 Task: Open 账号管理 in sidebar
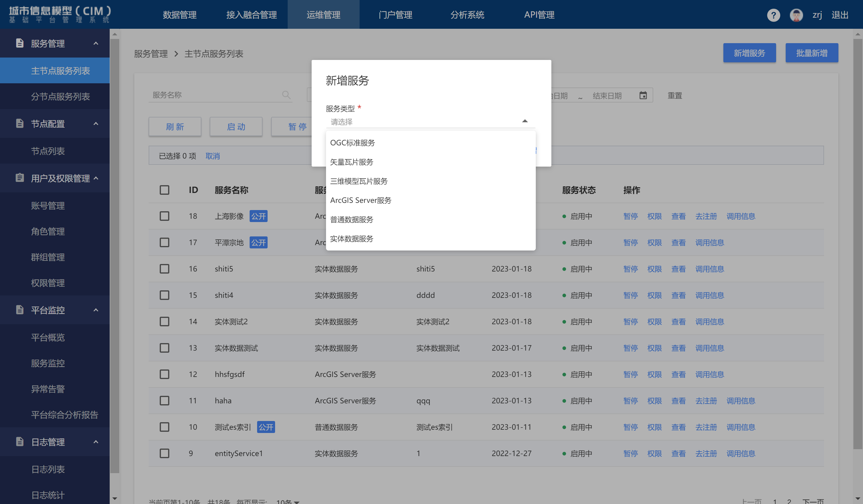55,206
